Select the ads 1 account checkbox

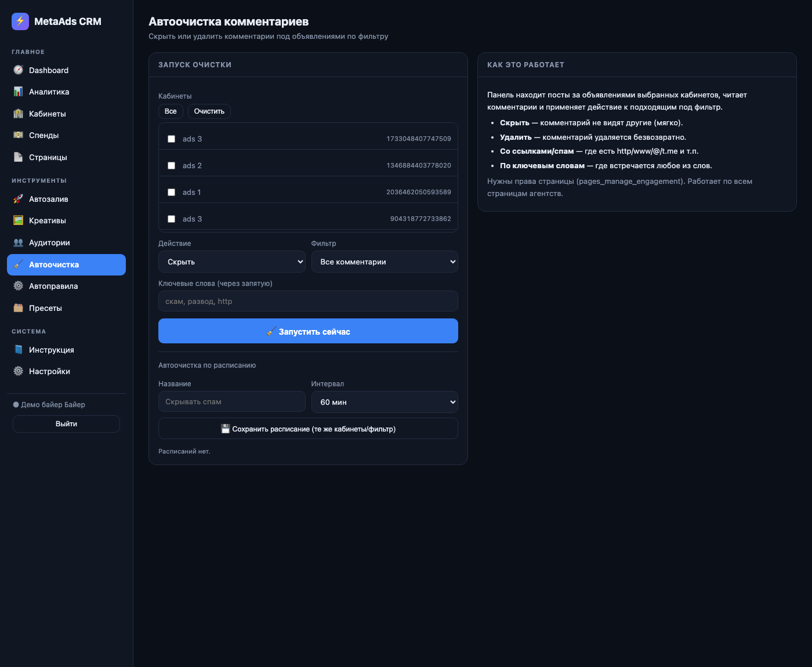171,193
